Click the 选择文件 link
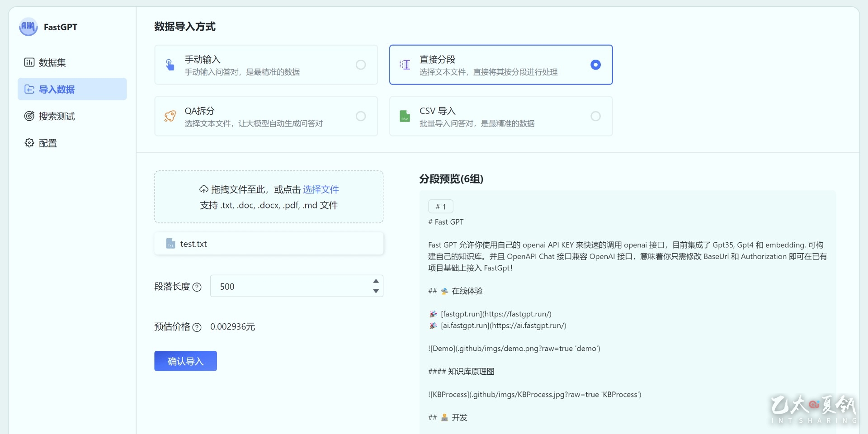The width and height of the screenshot is (868, 434). (x=321, y=189)
